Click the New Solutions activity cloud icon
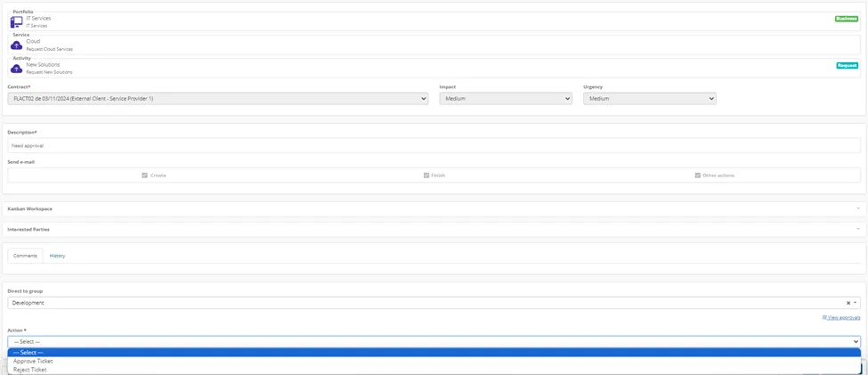868x375 pixels. (17, 69)
